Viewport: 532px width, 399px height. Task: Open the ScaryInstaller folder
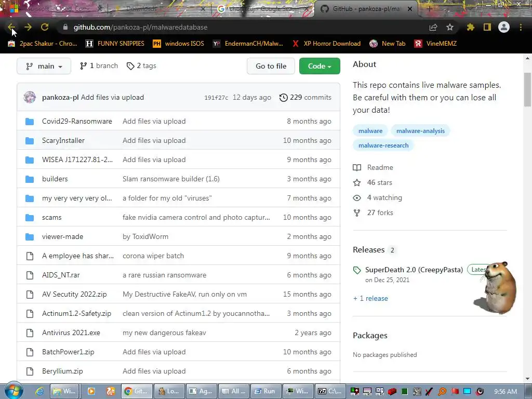63,140
